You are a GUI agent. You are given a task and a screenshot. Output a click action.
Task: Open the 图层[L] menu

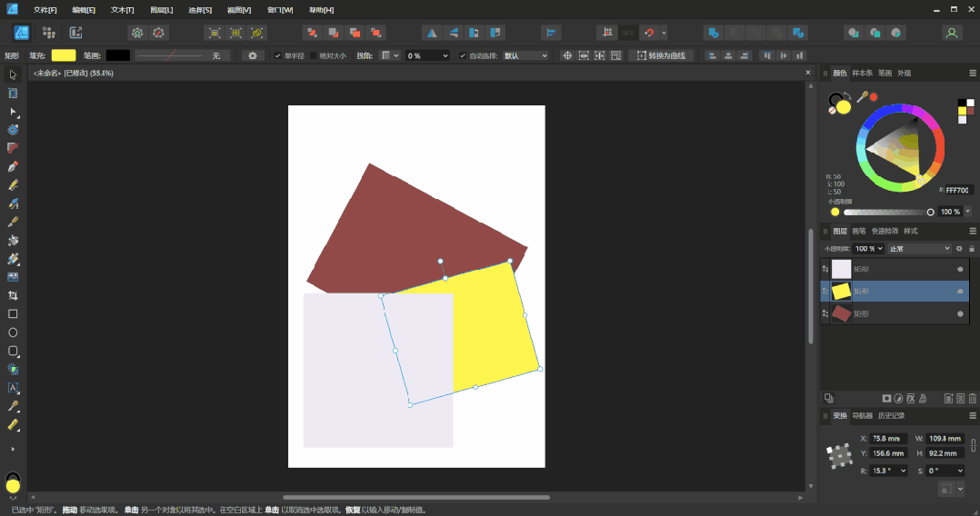click(x=161, y=10)
